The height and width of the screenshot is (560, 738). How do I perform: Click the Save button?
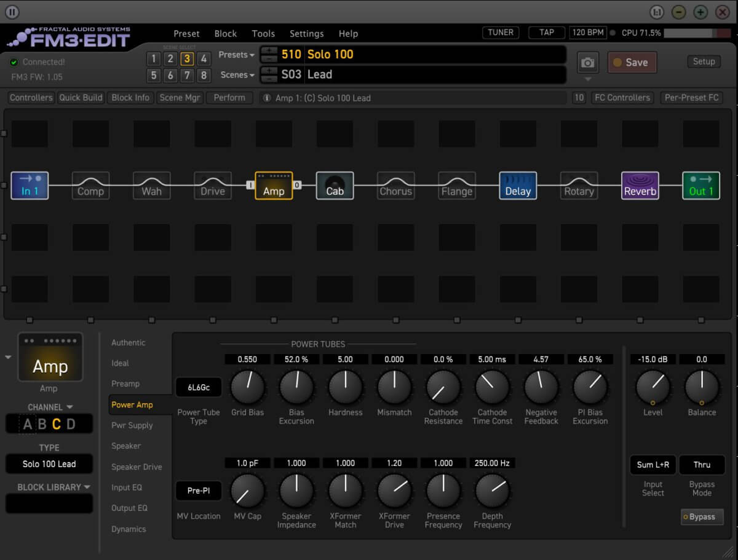click(x=632, y=62)
